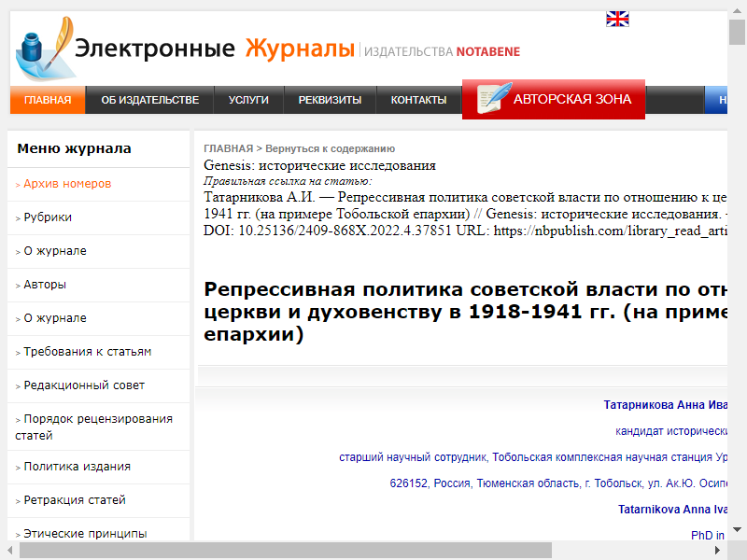
Task: Open the ГЛАВНАЯ navigation tab
Action: point(48,100)
